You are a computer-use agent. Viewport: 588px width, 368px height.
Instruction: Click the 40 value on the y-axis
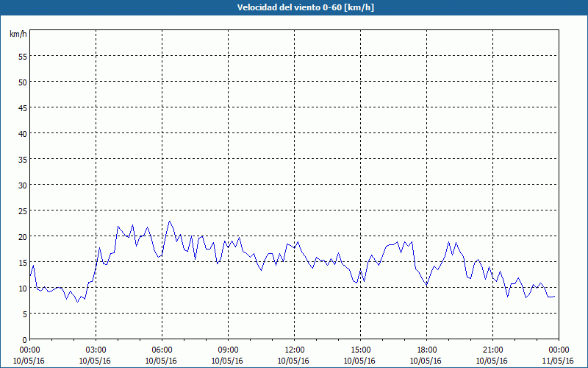click(x=23, y=133)
